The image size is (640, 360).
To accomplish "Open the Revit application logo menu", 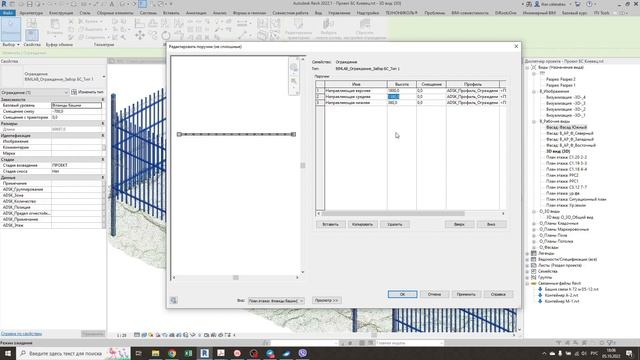I will tap(4, 4).
